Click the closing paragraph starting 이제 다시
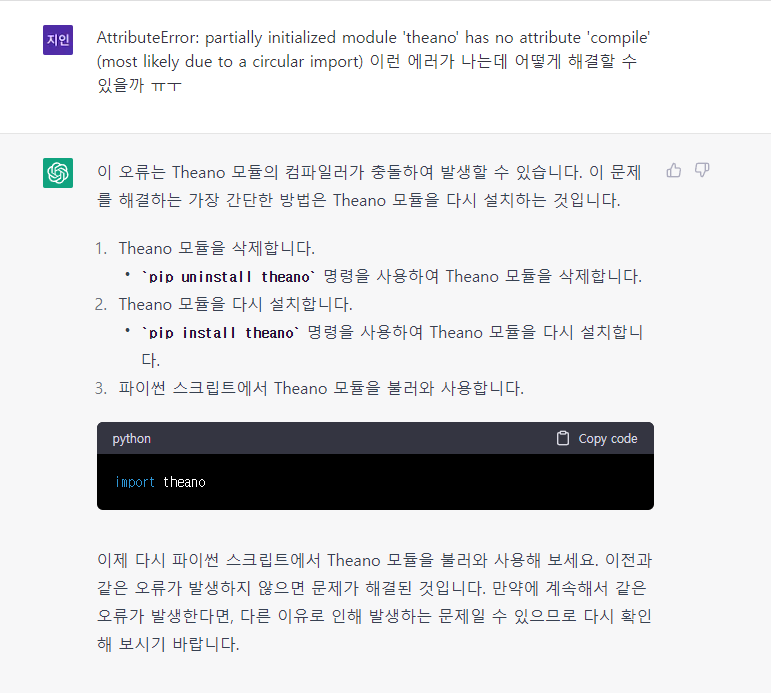This screenshot has width=771, height=693. [x=374, y=602]
